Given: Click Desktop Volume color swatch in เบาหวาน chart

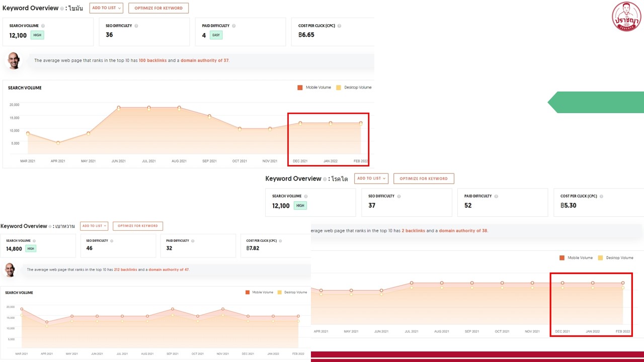Looking at the screenshot, I should pyautogui.click(x=280, y=292).
